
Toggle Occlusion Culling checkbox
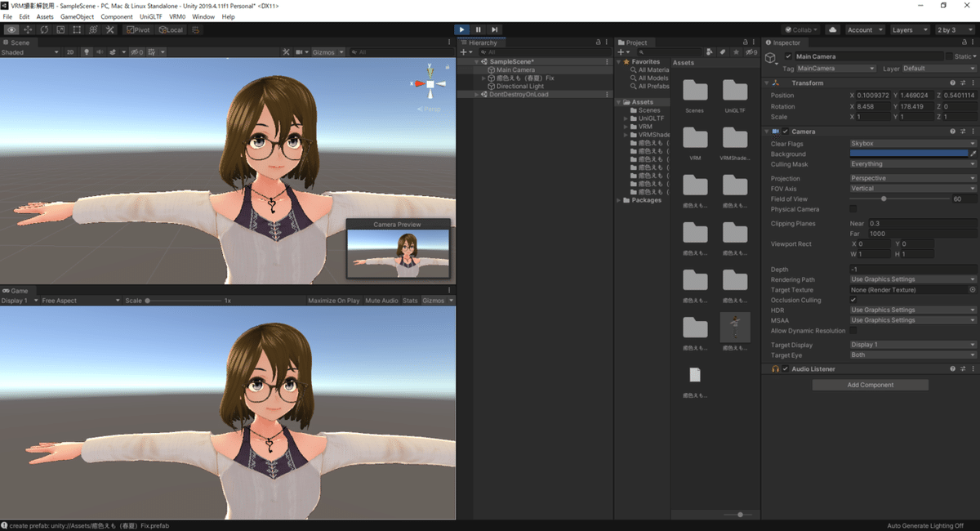point(853,300)
